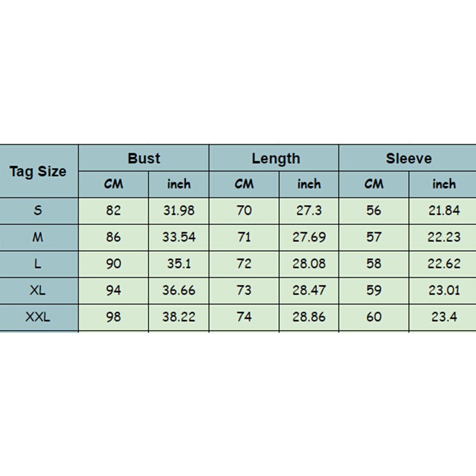Click the M size row label
This screenshot has width=476, height=476.
click(38, 237)
